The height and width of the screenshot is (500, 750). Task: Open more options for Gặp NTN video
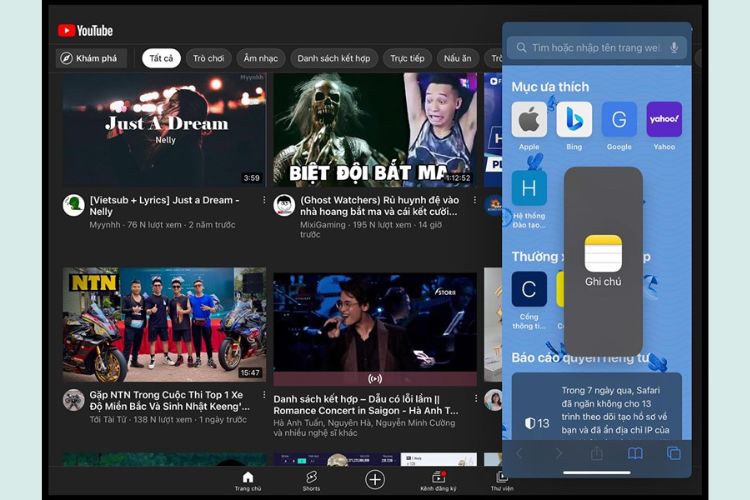(264, 395)
